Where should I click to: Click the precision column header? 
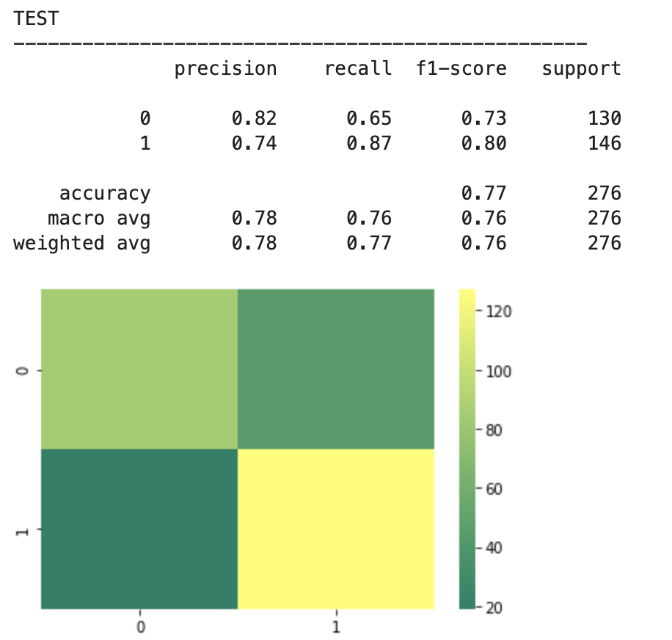click(x=225, y=69)
